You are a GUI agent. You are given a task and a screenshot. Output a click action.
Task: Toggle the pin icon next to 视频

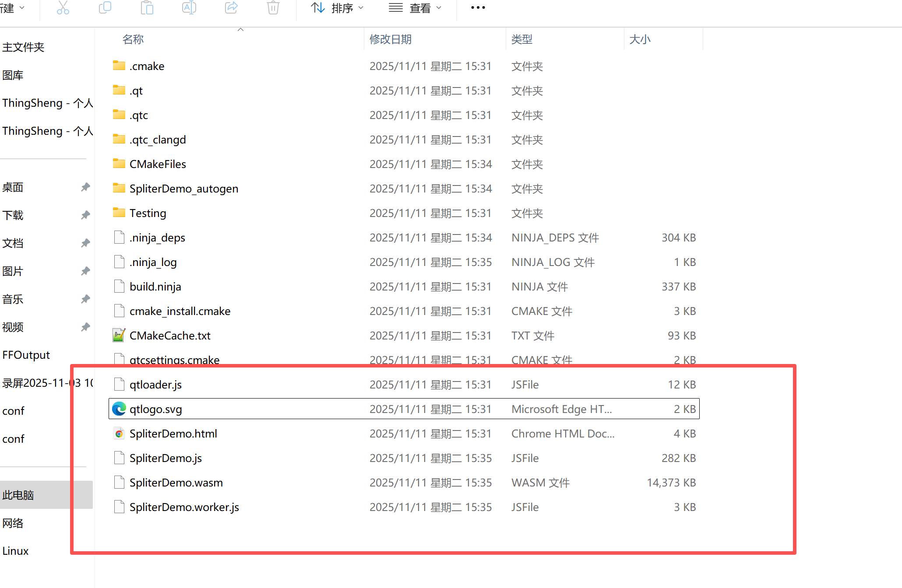(x=85, y=327)
